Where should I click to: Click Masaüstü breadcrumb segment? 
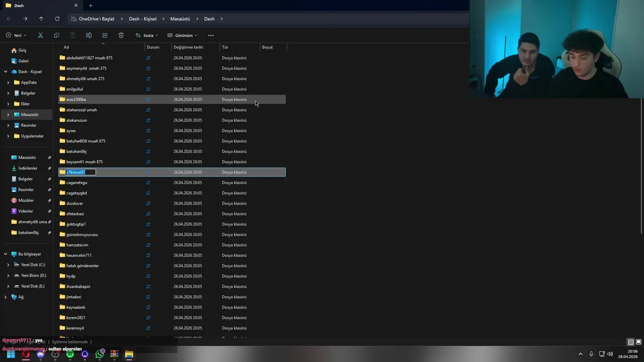click(x=180, y=19)
